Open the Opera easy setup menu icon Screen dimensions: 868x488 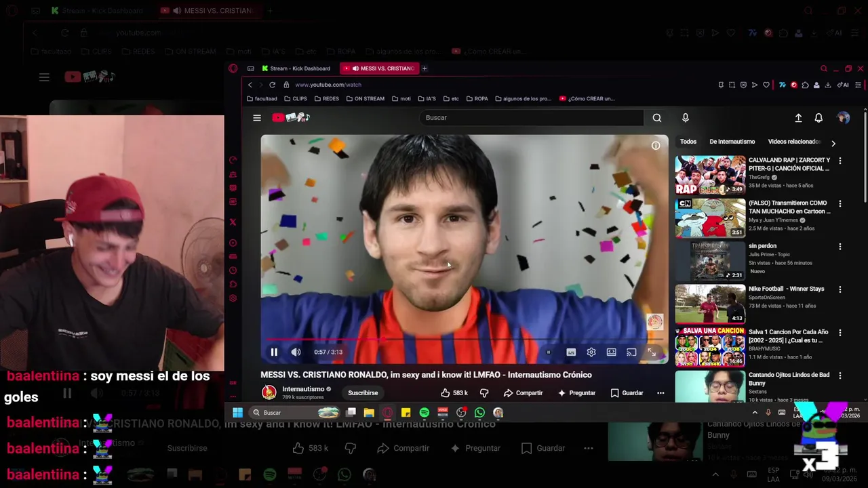coord(858,85)
